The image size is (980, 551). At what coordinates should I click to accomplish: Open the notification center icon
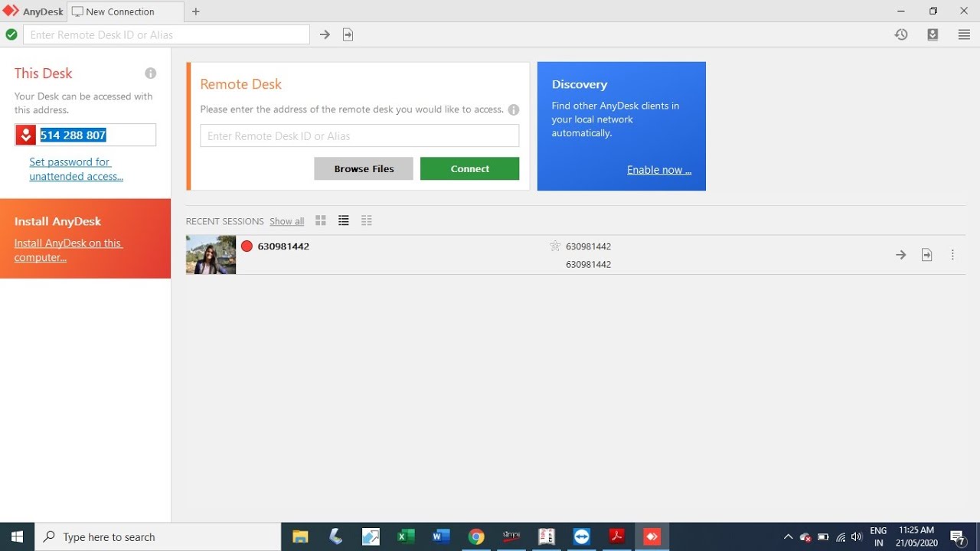(957, 536)
